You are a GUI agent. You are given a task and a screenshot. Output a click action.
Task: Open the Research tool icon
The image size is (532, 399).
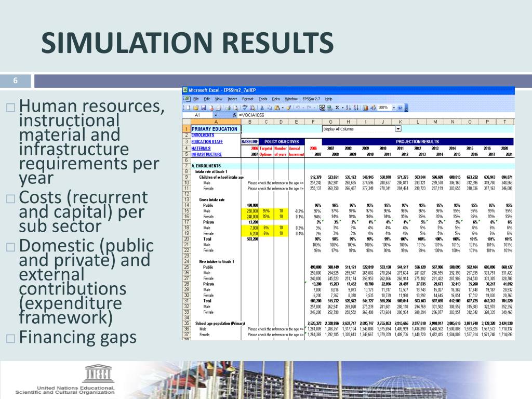pos(252,108)
